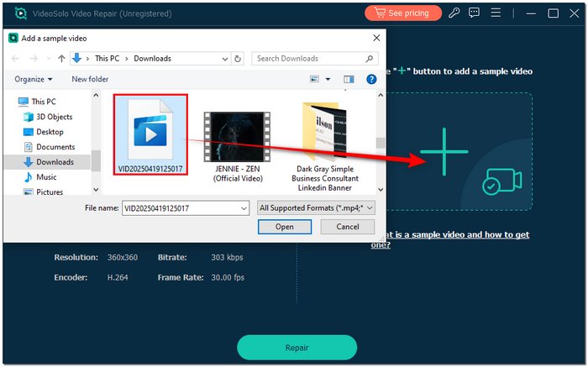Viewport: 588px width, 367px height.
Task: Click file list scroll up arrow
Action: [x=381, y=95]
